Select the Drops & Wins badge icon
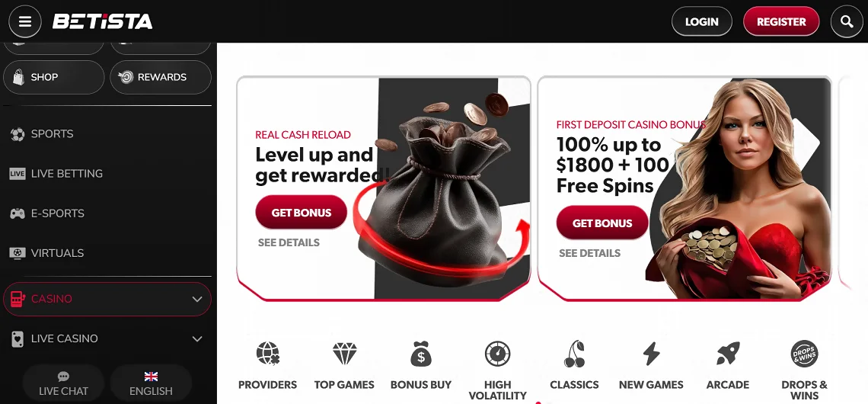This screenshot has width=868, height=404. tap(804, 354)
